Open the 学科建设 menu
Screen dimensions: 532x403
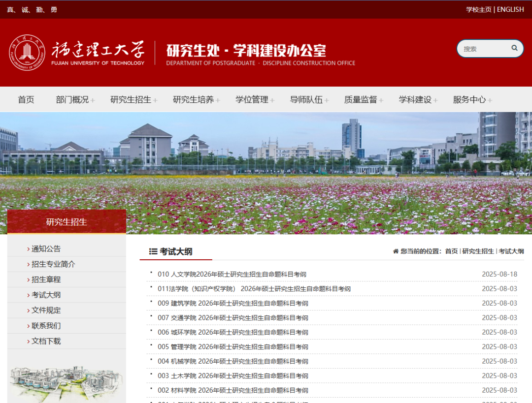coord(415,100)
